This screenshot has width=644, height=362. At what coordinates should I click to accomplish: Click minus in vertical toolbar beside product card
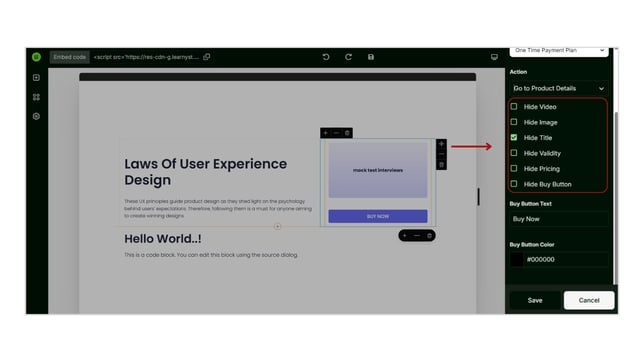tap(441, 154)
